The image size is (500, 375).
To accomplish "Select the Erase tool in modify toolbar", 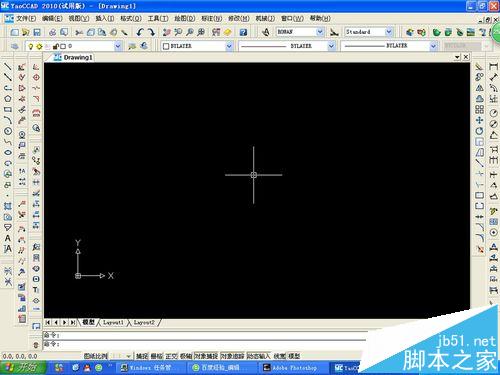I will pos(479,67).
